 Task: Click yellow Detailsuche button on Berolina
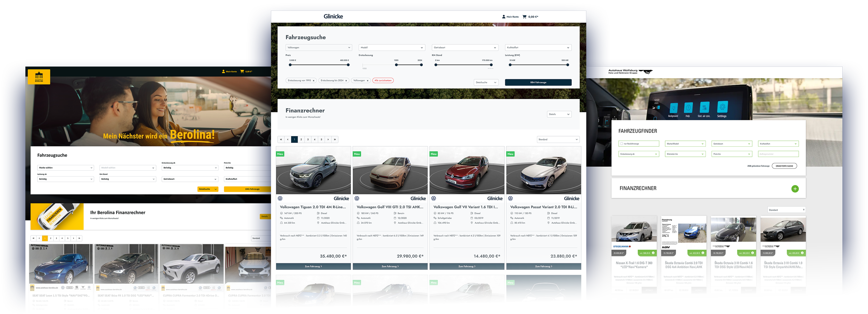[x=208, y=189]
